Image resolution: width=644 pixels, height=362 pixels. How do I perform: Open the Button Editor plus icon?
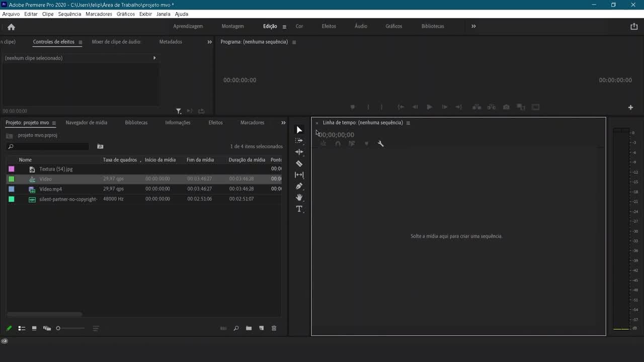pos(630,107)
